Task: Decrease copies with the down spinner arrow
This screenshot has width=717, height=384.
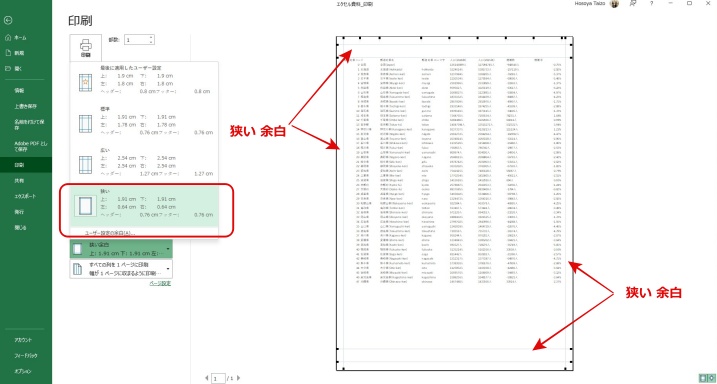Action: 151,43
